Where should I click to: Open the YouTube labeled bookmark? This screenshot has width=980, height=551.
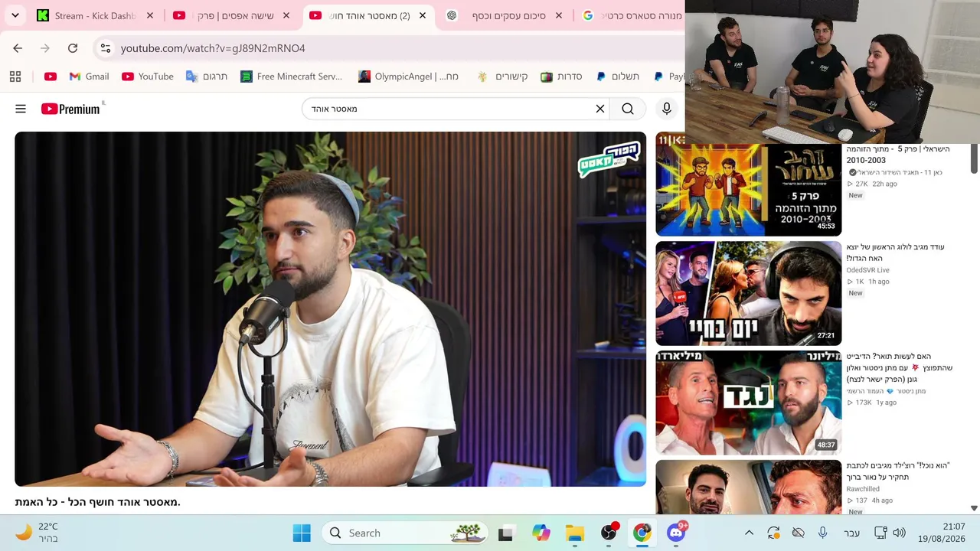147,77
